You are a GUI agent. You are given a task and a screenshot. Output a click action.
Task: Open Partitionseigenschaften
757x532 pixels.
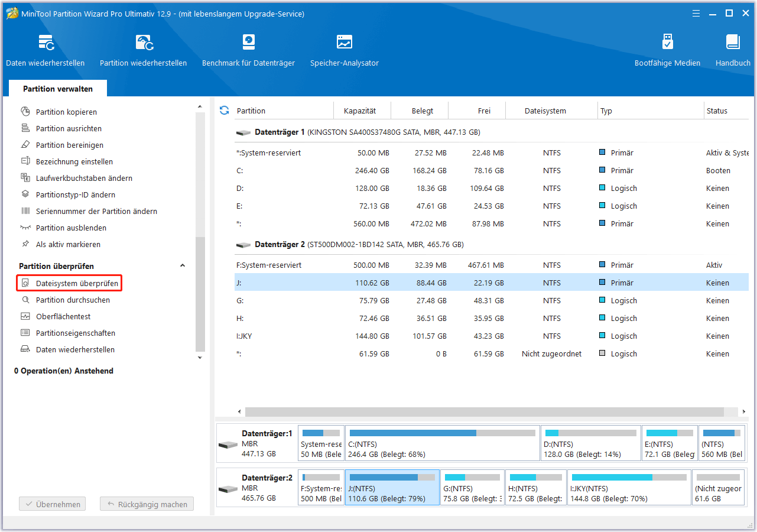(76, 333)
